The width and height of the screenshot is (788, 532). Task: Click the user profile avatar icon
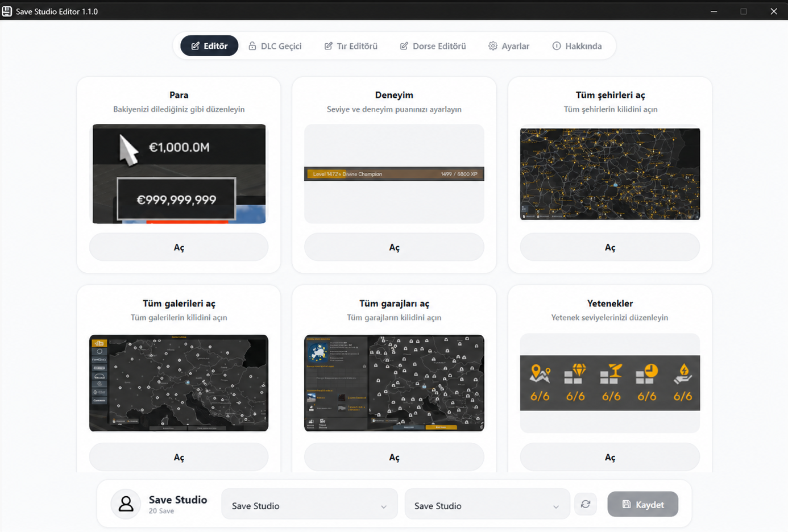click(x=126, y=504)
